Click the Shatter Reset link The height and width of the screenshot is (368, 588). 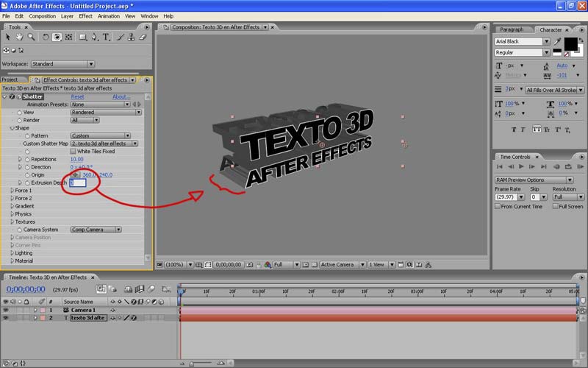pos(78,96)
